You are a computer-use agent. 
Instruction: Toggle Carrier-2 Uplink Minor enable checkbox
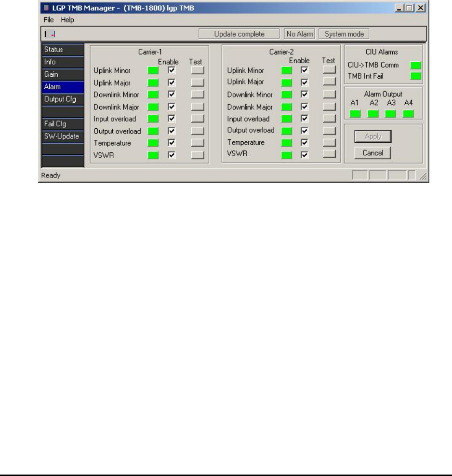tap(304, 70)
